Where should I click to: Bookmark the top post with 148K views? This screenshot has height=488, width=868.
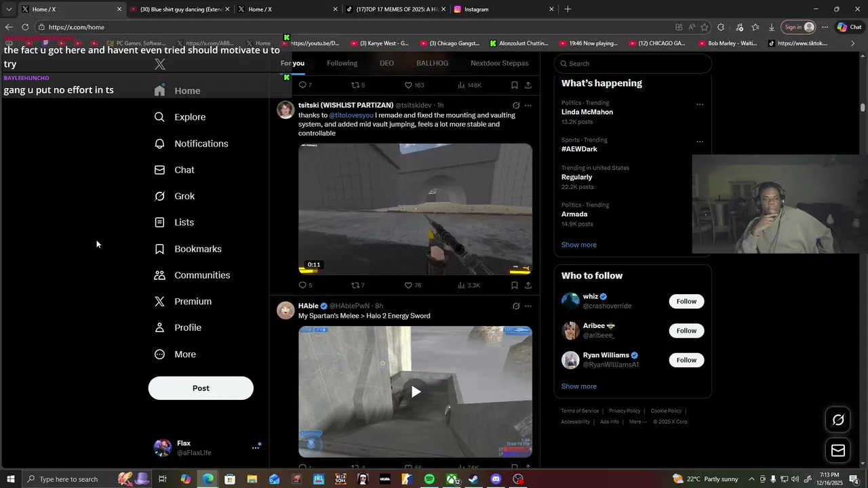(x=515, y=85)
